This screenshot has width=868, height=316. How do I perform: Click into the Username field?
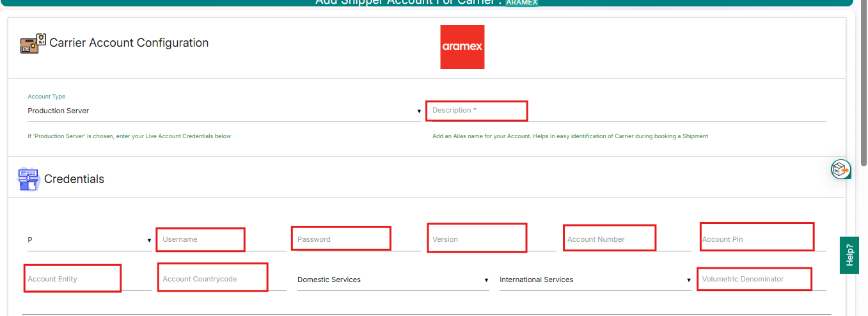click(x=224, y=240)
